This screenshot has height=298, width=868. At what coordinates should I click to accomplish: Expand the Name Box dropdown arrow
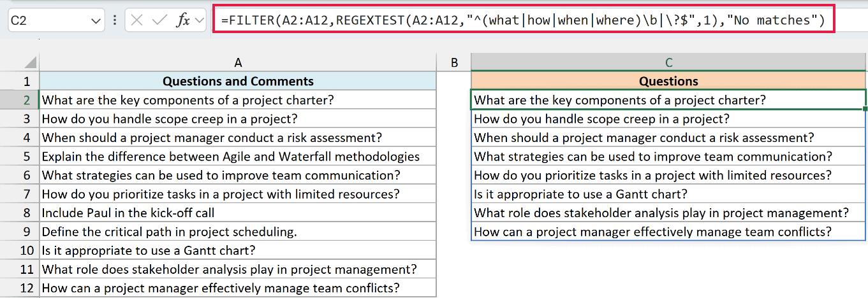point(96,21)
